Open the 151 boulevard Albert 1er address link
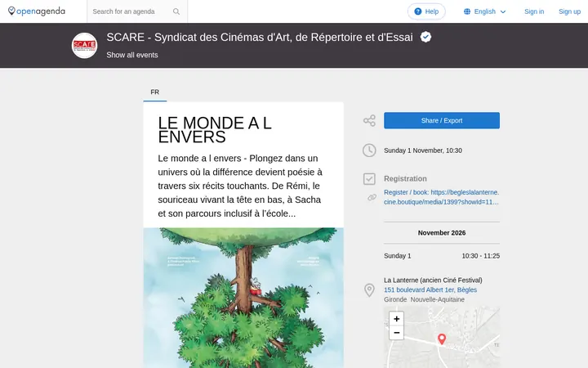The width and height of the screenshot is (588, 368). 430,289
